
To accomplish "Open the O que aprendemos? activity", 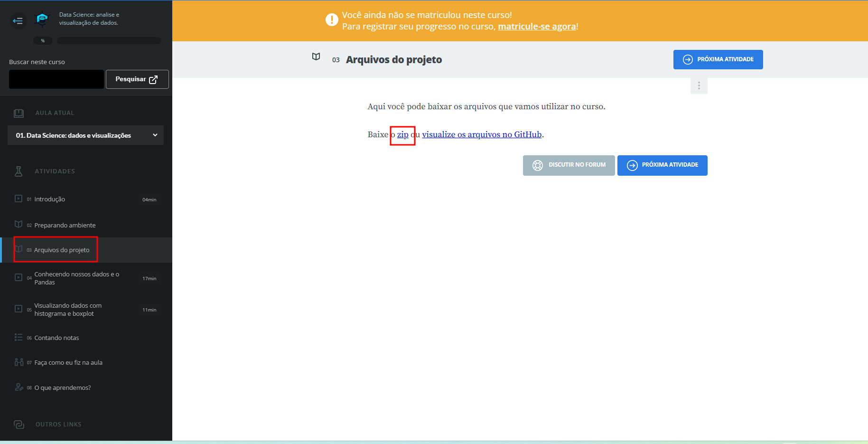I will point(86,387).
